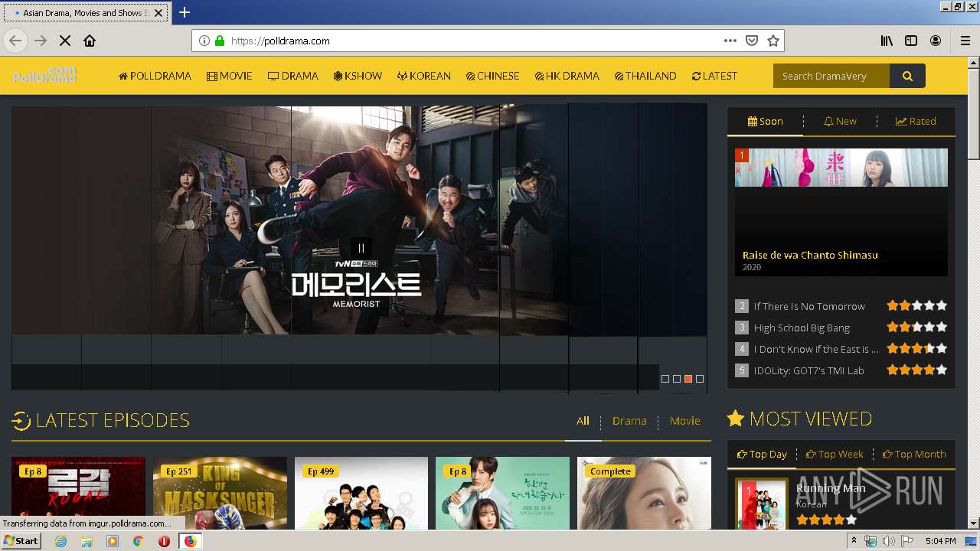Open POLLDRAMA home menu item
The height and width of the screenshot is (551, 980).
[x=155, y=76]
